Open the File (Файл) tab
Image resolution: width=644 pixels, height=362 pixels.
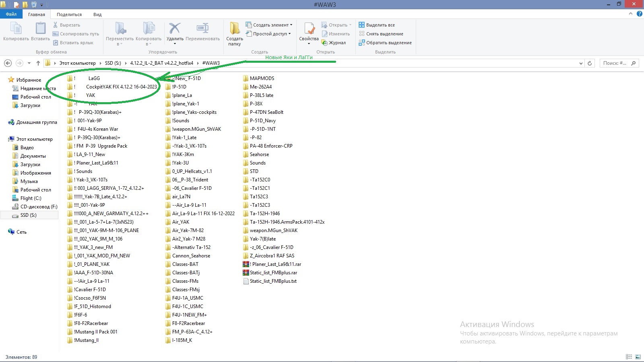[11, 14]
